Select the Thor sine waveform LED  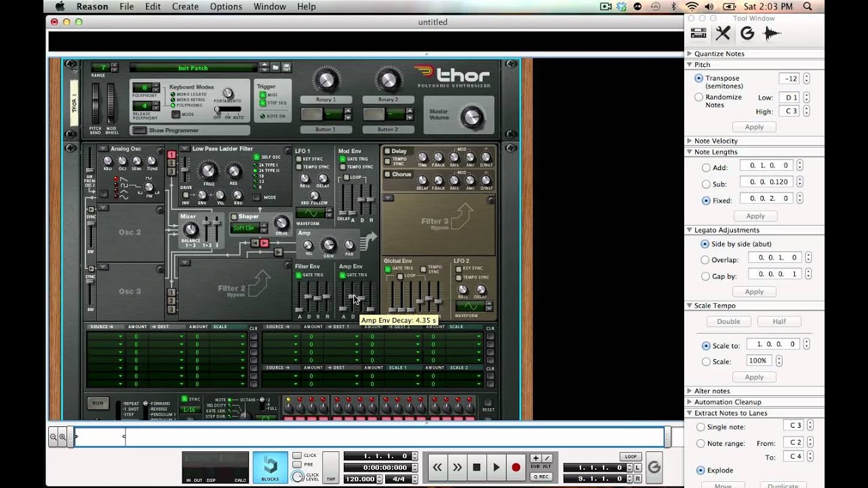[116, 197]
